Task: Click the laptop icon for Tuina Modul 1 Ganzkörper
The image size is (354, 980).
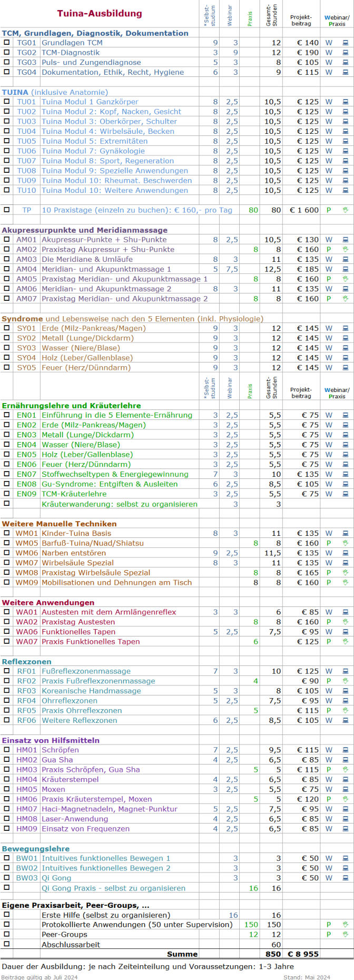Action: coord(346,102)
